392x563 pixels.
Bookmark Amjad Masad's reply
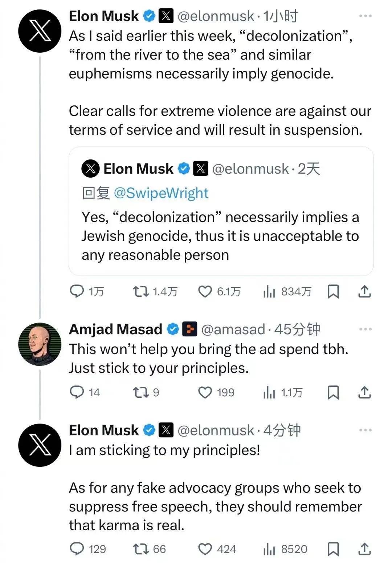click(333, 392)
